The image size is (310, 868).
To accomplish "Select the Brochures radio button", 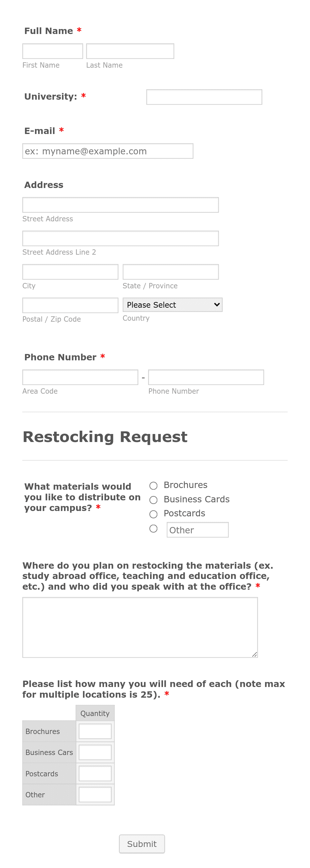I will pos(153,486).
